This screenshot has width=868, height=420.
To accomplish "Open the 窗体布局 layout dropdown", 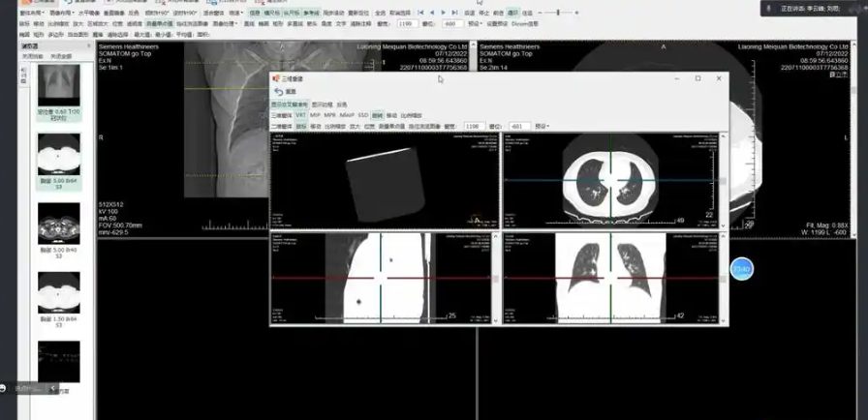I will tap(32, 13).
